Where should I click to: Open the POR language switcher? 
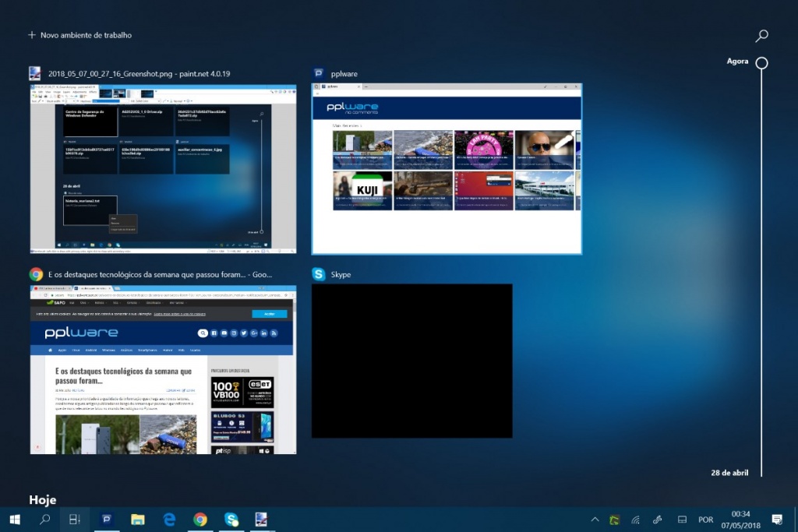(705, 519)
